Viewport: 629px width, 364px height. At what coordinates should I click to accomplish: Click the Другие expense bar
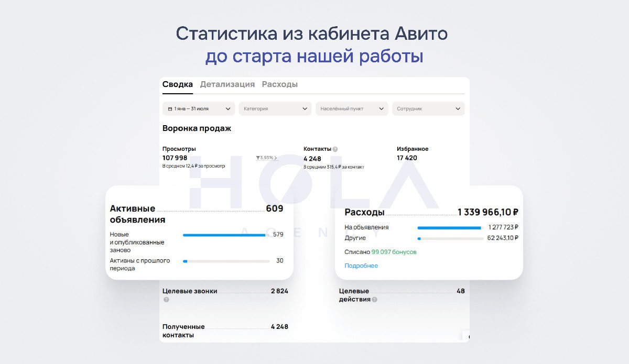tap(451, 239)
